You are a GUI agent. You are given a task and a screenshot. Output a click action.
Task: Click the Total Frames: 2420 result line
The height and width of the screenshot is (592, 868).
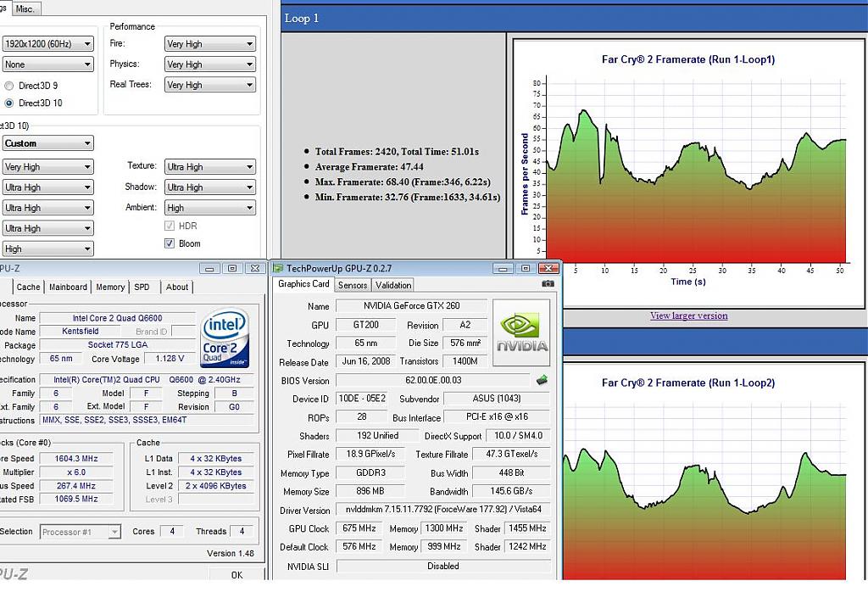(x=397, y=152)
